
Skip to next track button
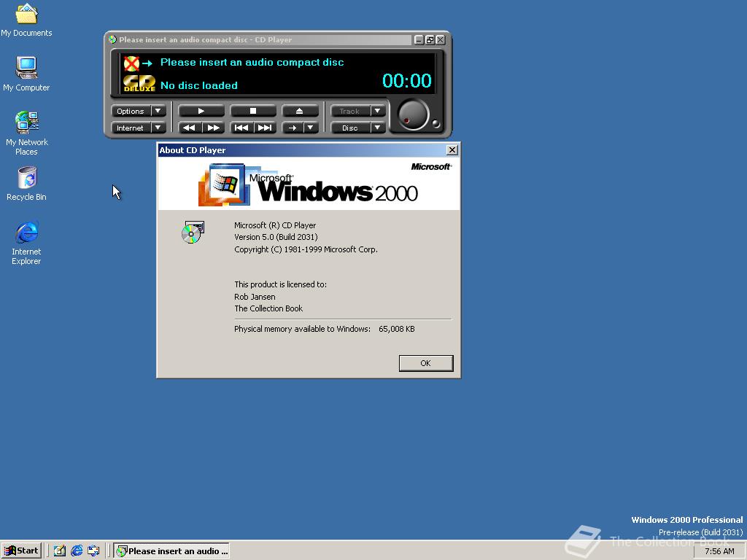click(x=265, y=128)
